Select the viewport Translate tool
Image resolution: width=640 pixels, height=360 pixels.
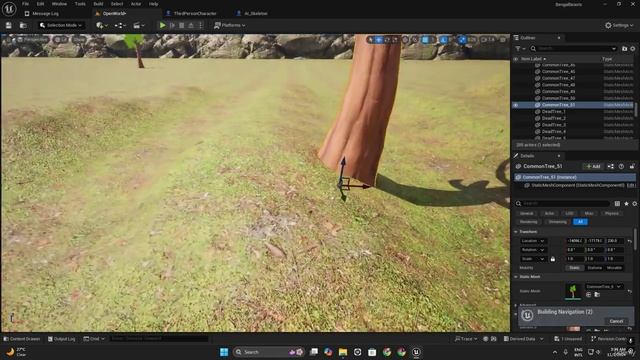[x=379, y=40]
